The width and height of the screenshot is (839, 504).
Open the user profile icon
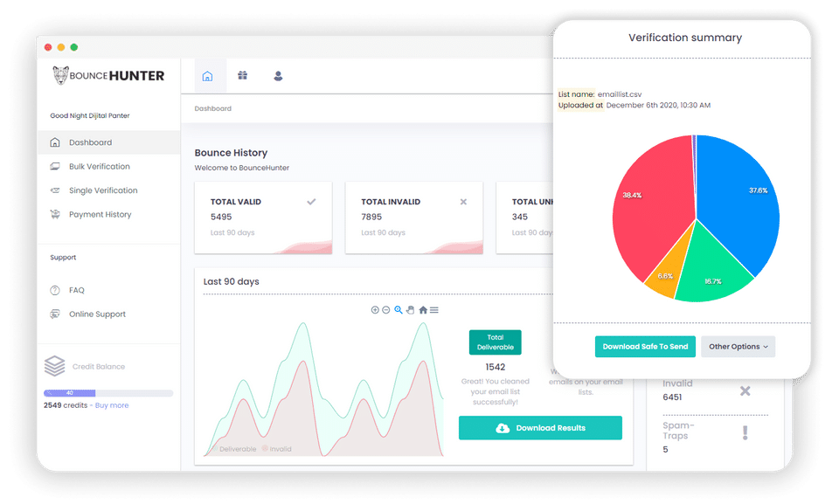[278, 76]
